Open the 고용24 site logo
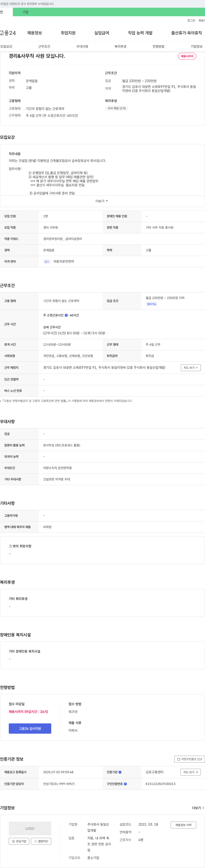The width and height of the screenshot is (205, 868). click(8, 33)
